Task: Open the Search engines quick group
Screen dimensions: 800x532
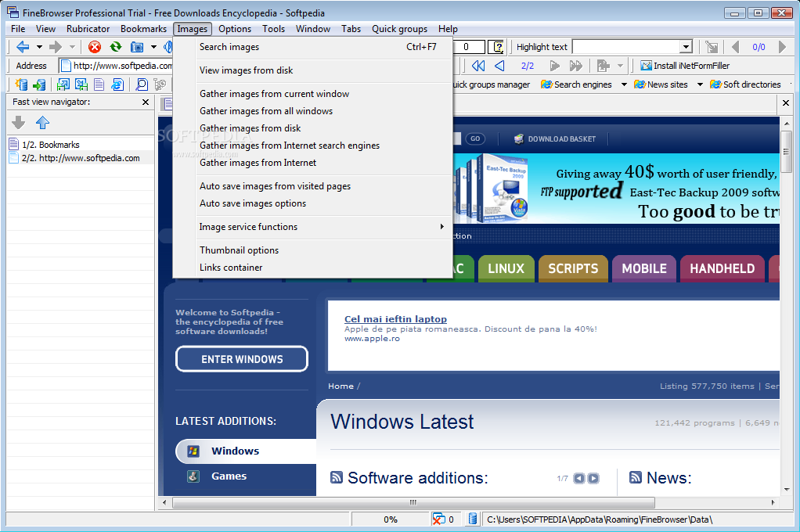Action: 577,84
